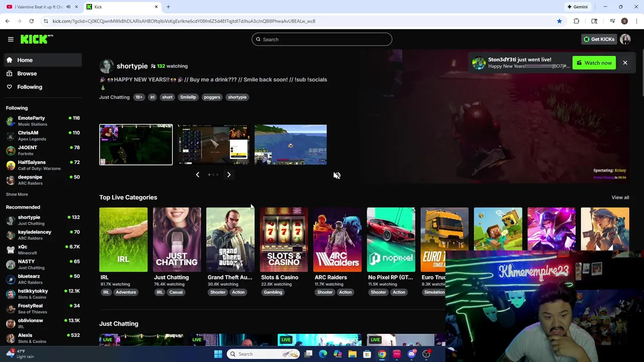Open the user profile avatar menu
This screenshot has width=644, height=362.
click(625, 39)
